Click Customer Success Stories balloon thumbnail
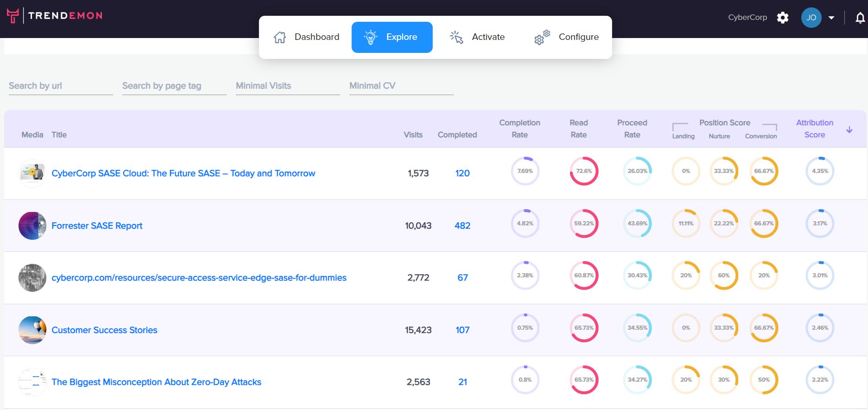Image resolution: width=868 pixels, height=410 pixels. coord(32,330)
